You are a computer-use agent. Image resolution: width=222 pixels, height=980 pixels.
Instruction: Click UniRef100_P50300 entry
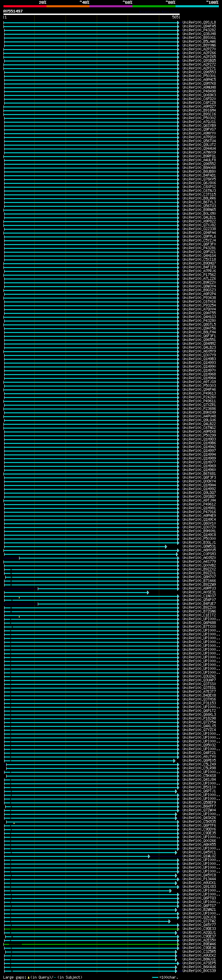pyautogui.click(x=199, y=539)
